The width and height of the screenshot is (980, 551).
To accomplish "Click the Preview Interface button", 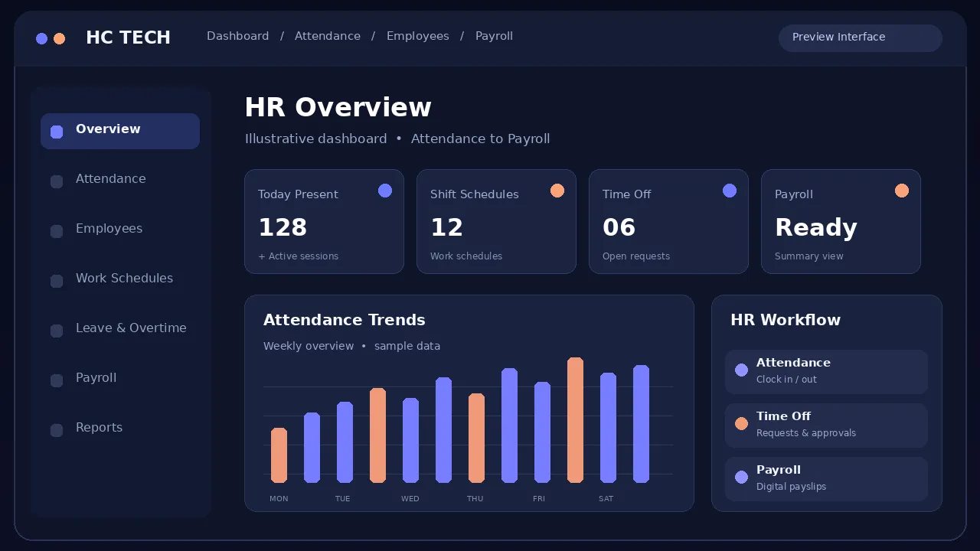I will [861, 38].
